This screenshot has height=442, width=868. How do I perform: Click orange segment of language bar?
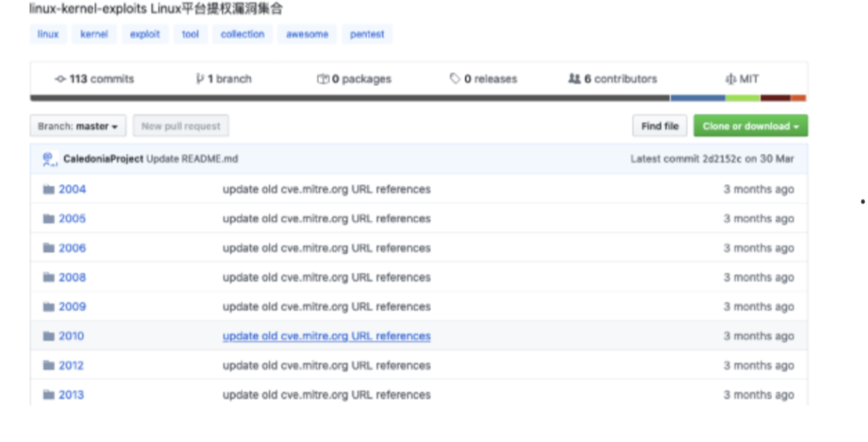pos(798,99)
